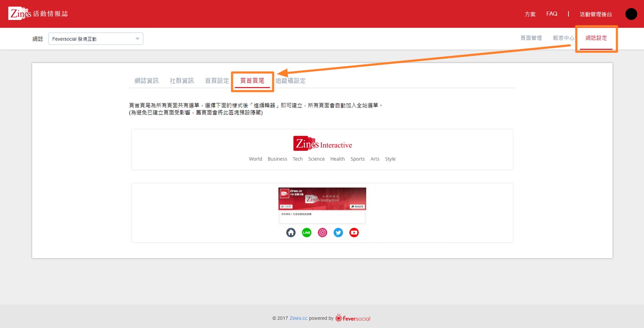
Task: Select the Facebook page footer thumbnail
Action: pos(322,205)
